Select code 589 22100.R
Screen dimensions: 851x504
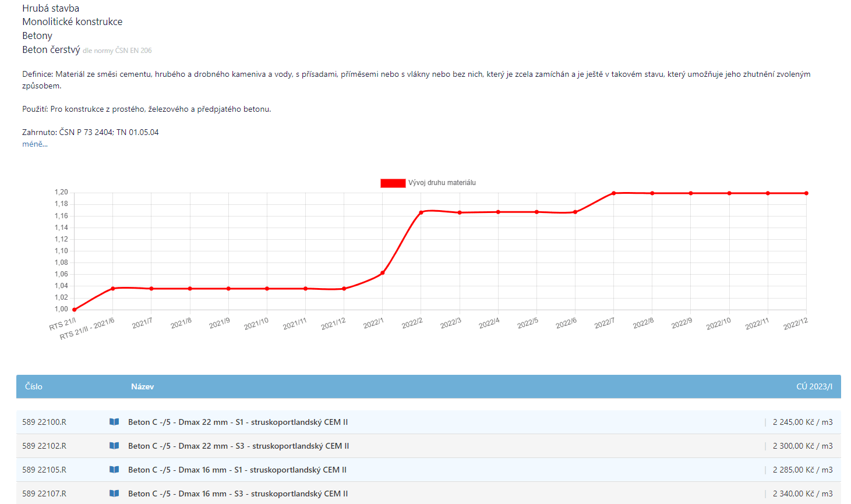(44, 422)
